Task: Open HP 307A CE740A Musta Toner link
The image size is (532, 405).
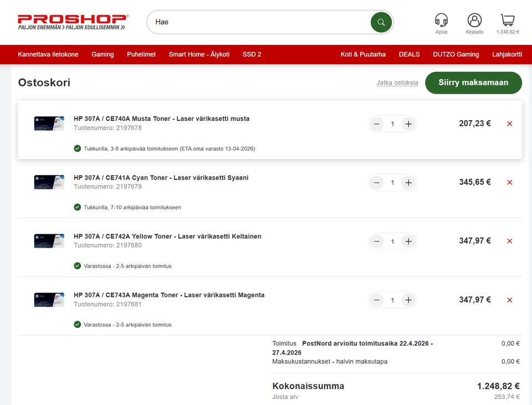Action: (161, 119)
